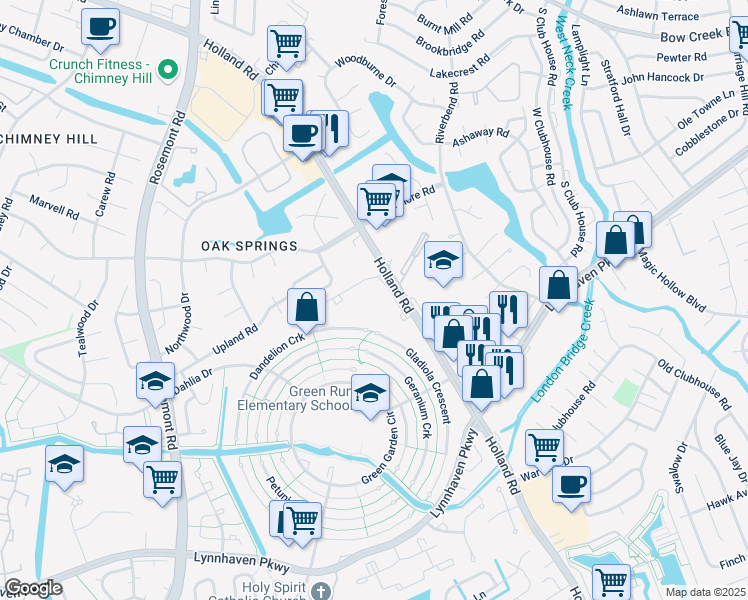
Task: Open the grocery cart marker near Old Clubhouse Rd
Action: 544,449
